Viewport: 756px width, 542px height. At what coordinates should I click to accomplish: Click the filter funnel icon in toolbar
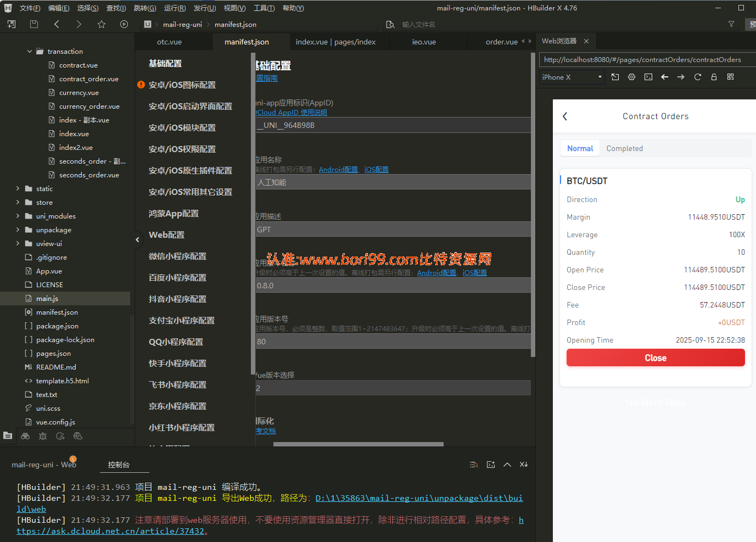tap(731, 24)
